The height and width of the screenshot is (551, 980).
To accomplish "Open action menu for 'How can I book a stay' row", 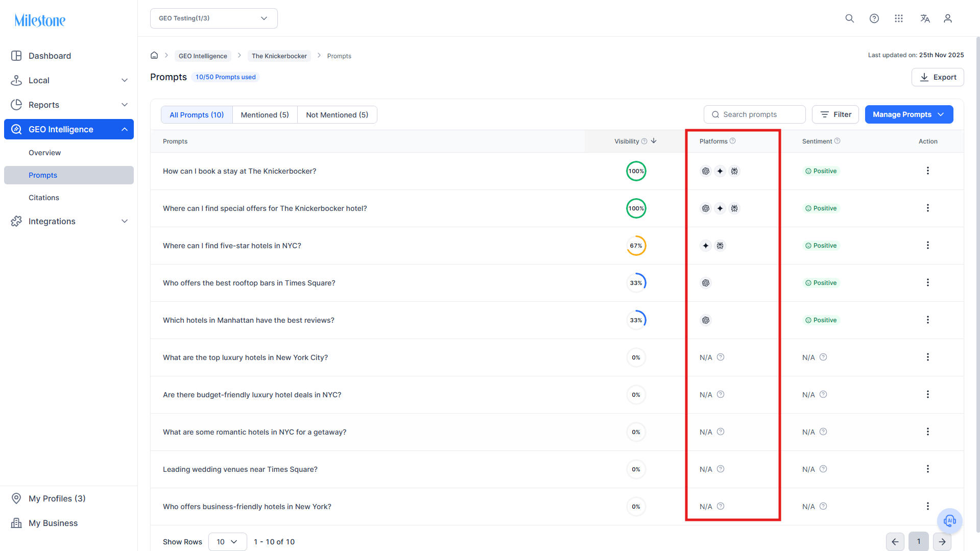I will [x=928, y=171].
